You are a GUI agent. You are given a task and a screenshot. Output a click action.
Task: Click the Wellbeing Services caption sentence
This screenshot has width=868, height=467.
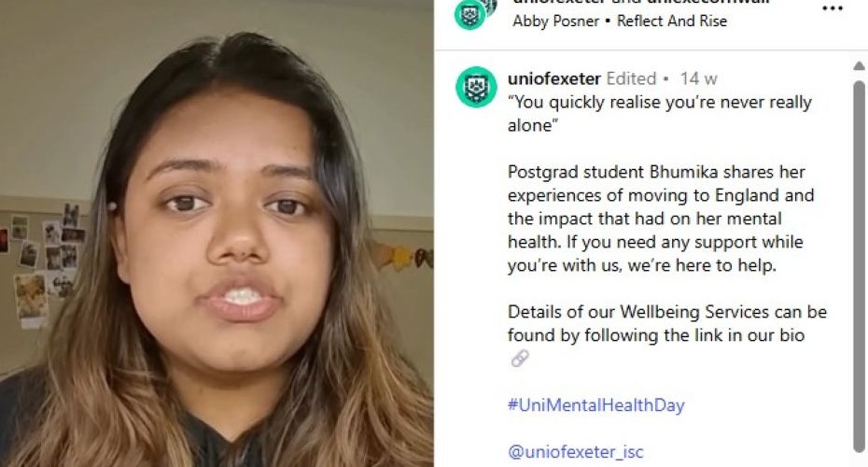click(667, 323)
